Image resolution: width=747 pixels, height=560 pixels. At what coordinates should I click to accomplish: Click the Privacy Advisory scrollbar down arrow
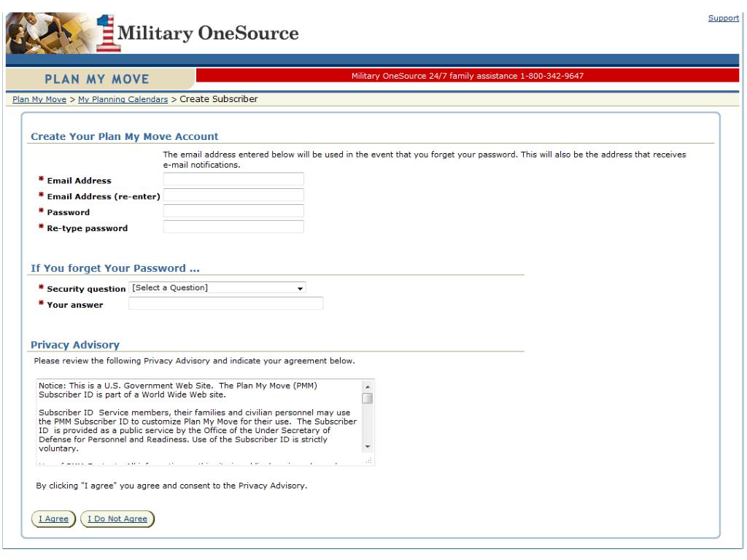(368, 447)
